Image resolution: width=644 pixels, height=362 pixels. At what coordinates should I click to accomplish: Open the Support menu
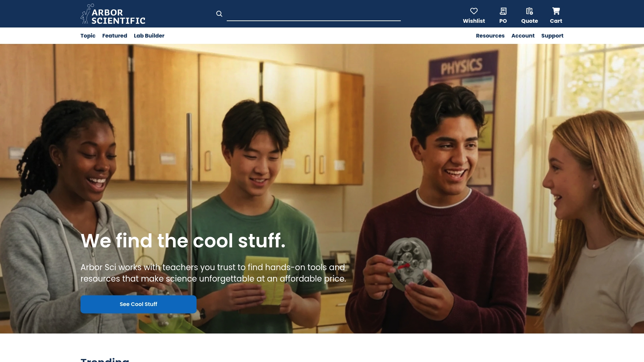(x=552, y=36)
